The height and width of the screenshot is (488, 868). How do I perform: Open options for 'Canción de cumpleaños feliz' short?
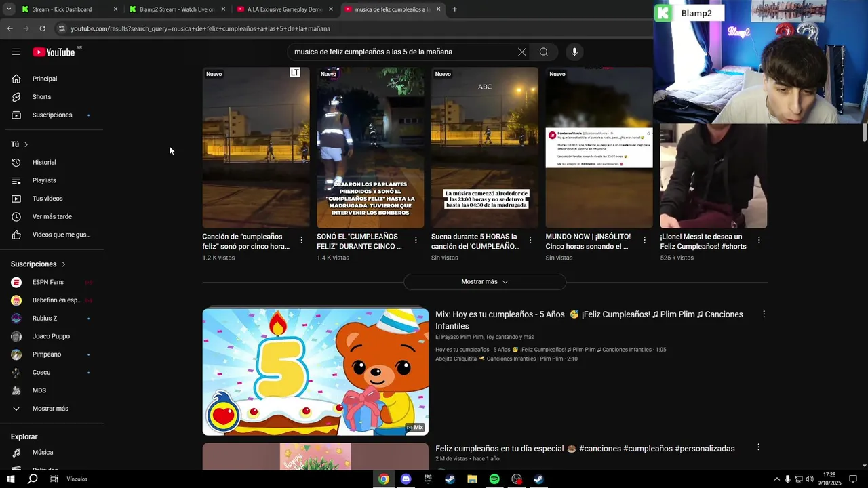(x=301, y=240)
